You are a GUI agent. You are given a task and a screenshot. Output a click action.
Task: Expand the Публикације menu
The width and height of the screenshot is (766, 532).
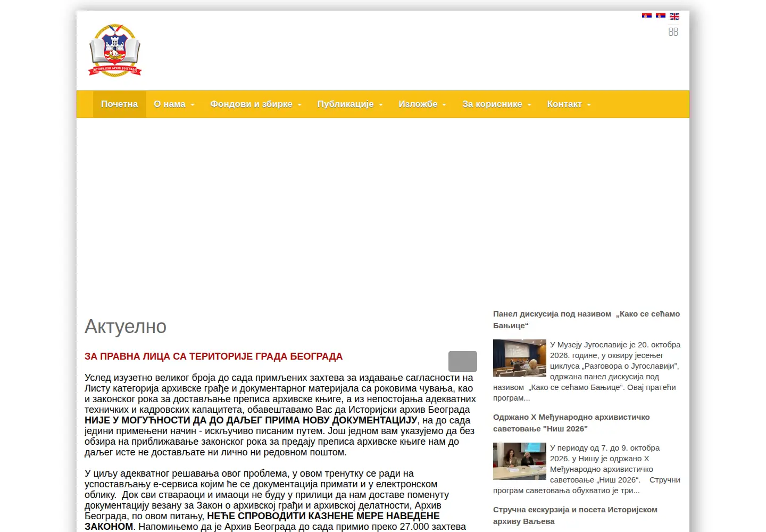coord(350,104)
